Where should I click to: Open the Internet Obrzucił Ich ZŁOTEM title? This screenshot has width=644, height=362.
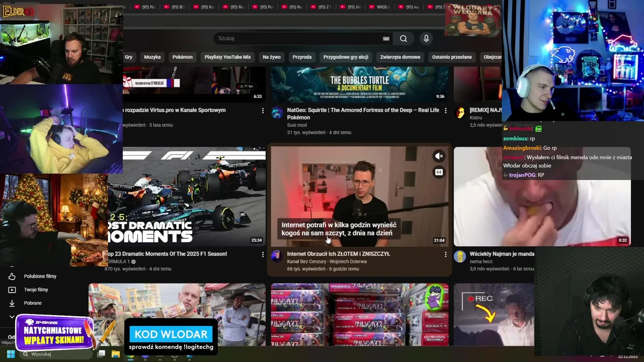click(x=339, y=254)
